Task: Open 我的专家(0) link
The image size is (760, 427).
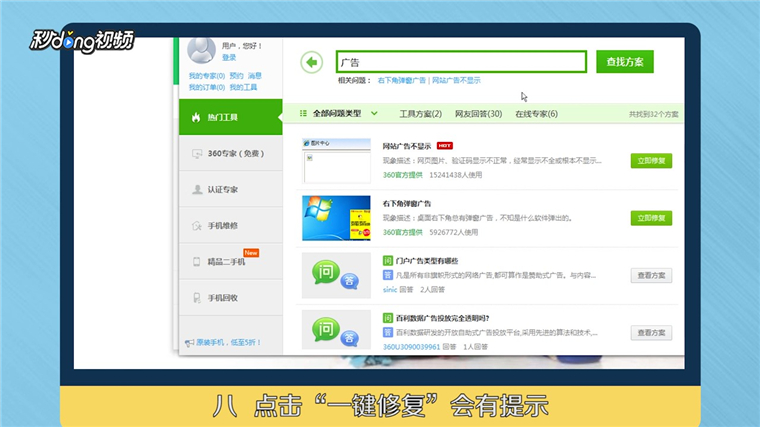Action: [206, 76]
